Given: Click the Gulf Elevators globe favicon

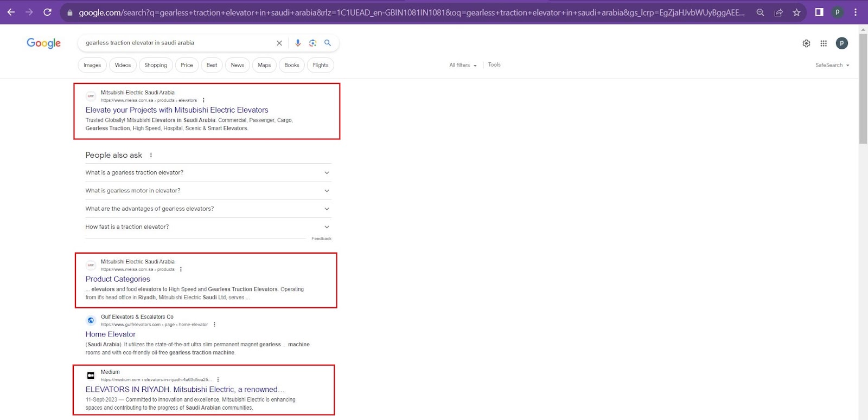Looking at the screenshot, I should pos(91,320).
